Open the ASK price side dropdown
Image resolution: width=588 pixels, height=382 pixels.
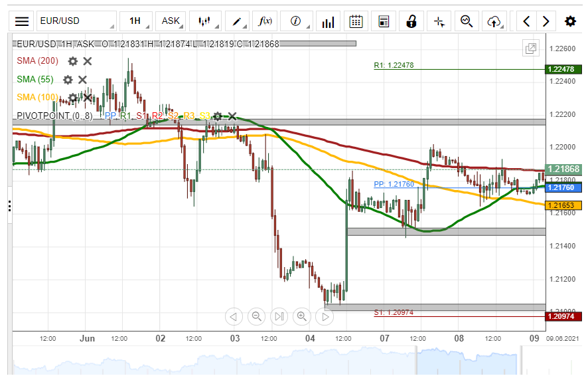click(171, 21)
